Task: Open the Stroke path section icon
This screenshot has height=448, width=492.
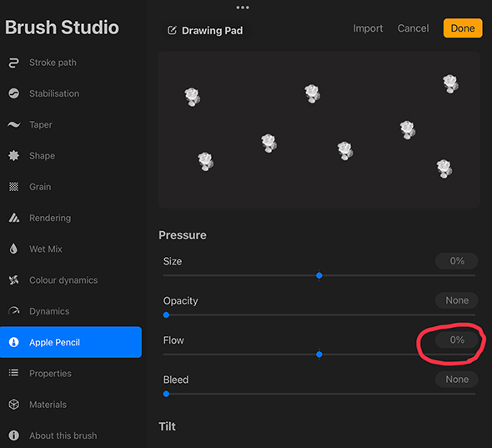Action: coord(13,63)
